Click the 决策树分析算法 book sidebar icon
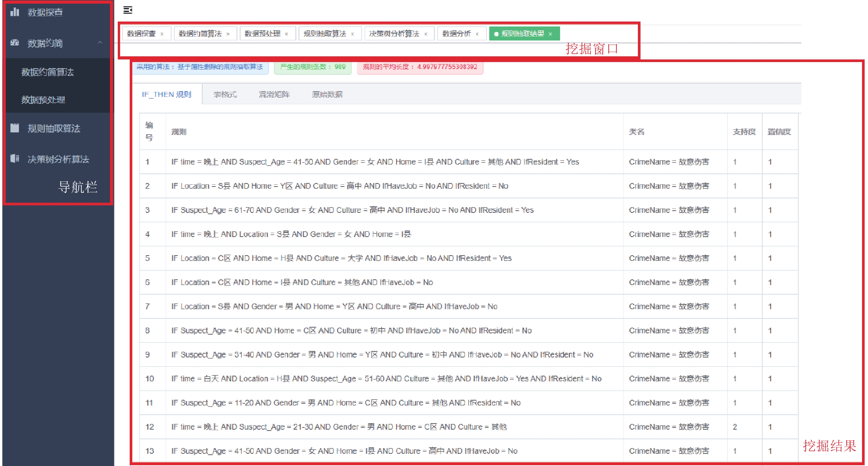This screenshot has width=868, height=466. (x=15, y=158)
